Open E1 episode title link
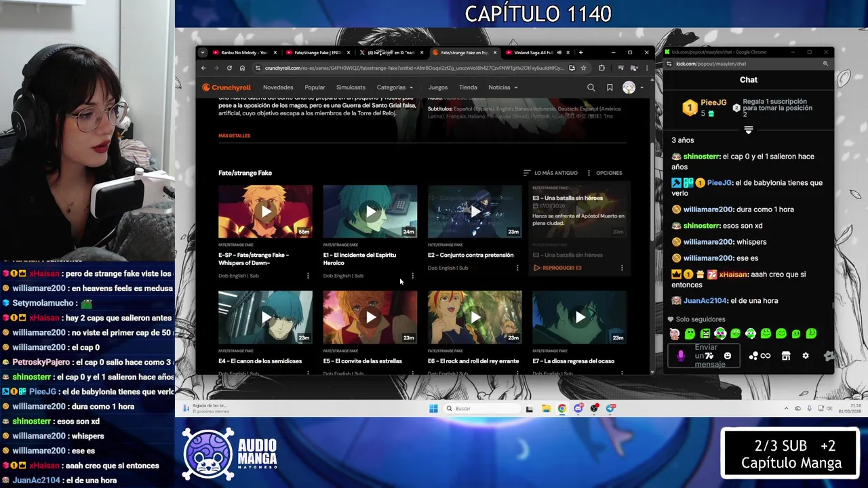This screenshot has height=488, width=868. tap(359, 259)
